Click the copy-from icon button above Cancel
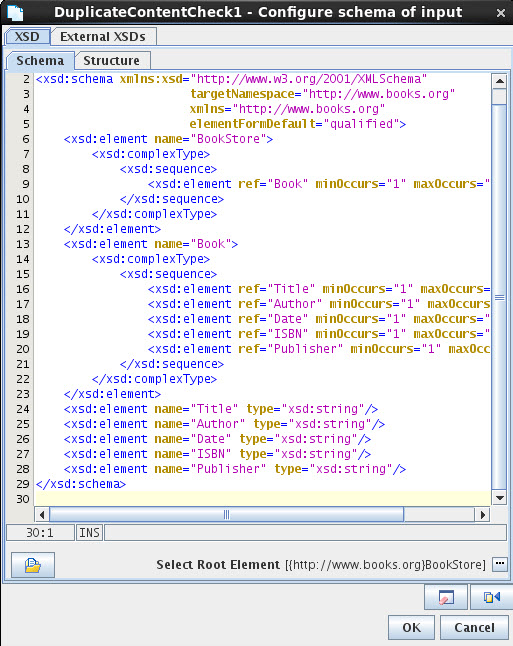513x646 pixels. pos(491,596)
